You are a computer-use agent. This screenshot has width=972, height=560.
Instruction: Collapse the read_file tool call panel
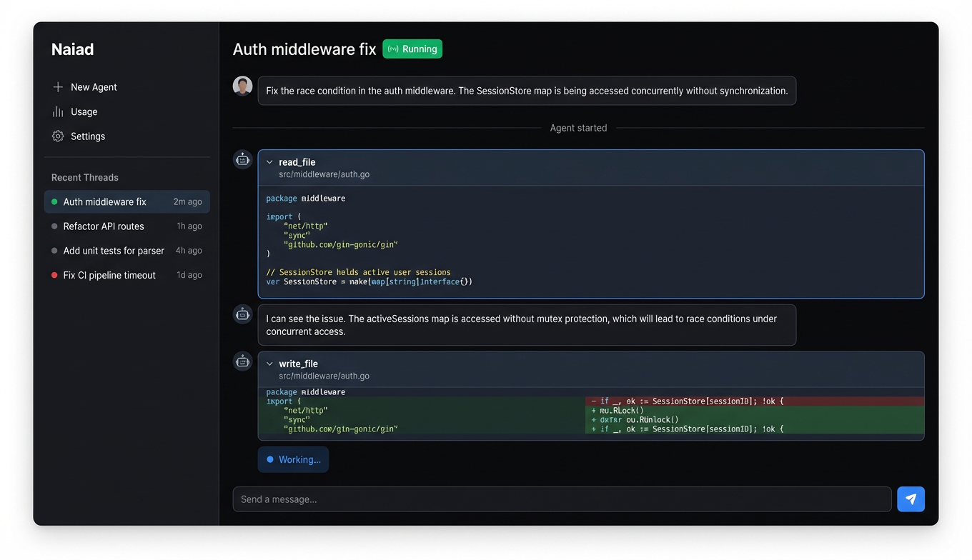pos(269,162)
